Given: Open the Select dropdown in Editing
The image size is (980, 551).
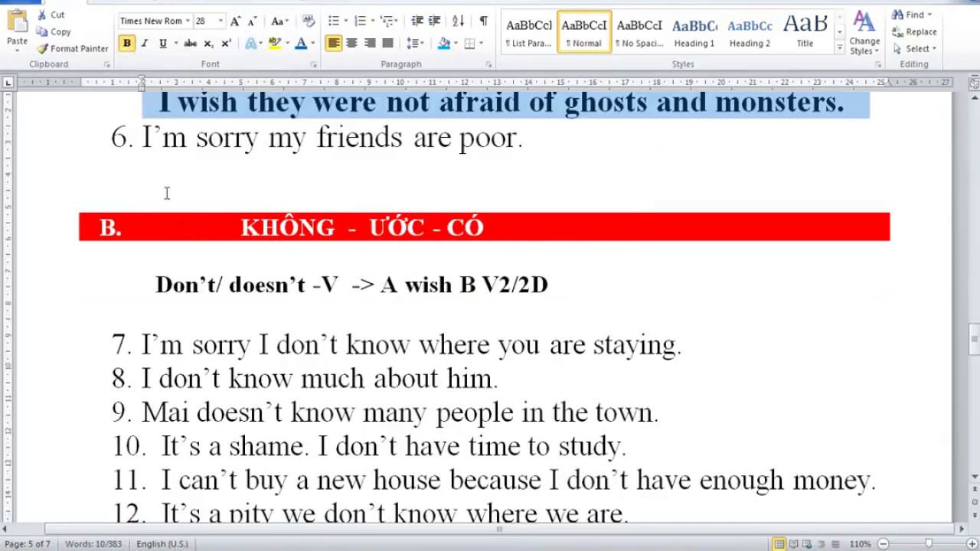Looking at the screenshot, I should pyautogui.click(x=914, y=48).
